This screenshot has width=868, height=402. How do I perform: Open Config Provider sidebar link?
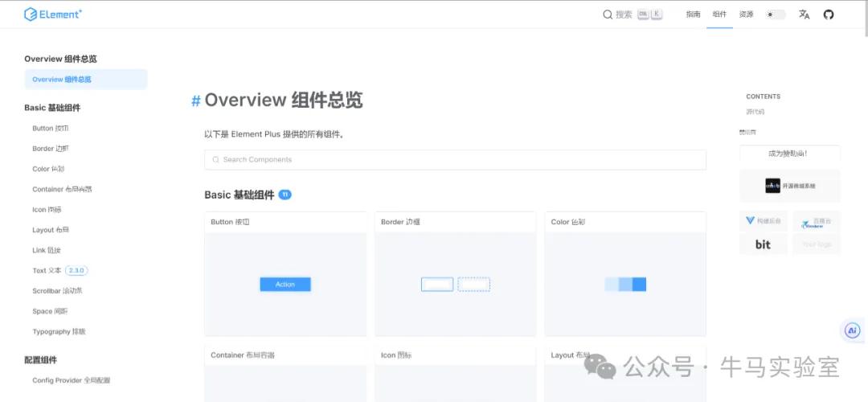click(x=71, y=380)
